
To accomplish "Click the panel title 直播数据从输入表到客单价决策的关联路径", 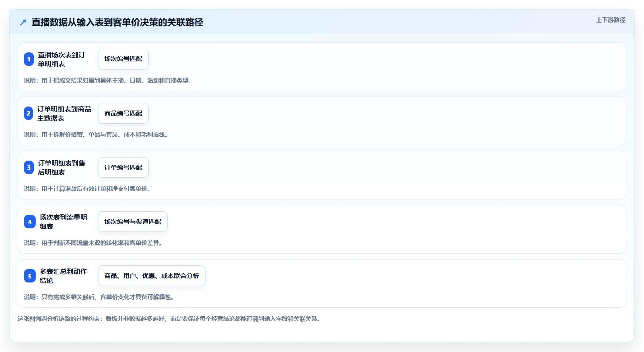I will coord(117,23).
